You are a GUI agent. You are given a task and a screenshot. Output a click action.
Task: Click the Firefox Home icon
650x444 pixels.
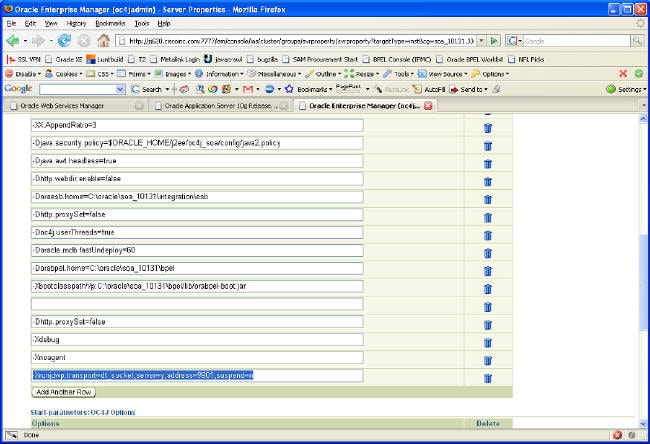pyautogui.click(x=104, y=41)
